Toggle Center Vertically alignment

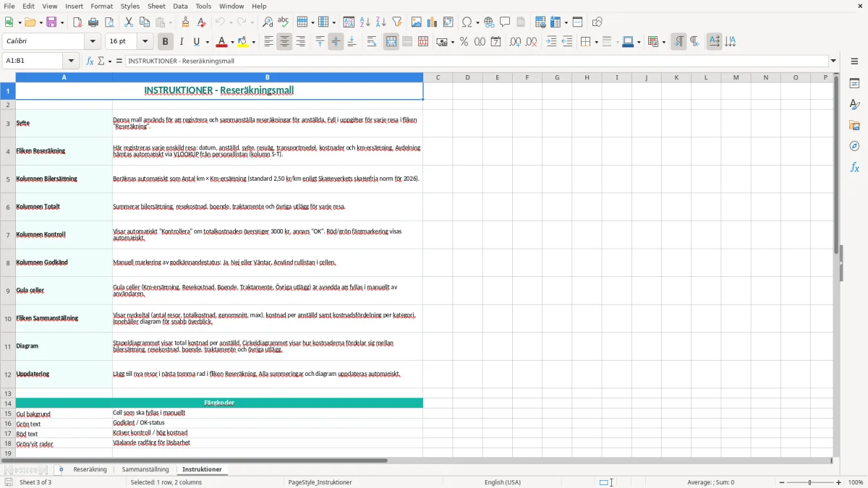click(x=336, y=42)
